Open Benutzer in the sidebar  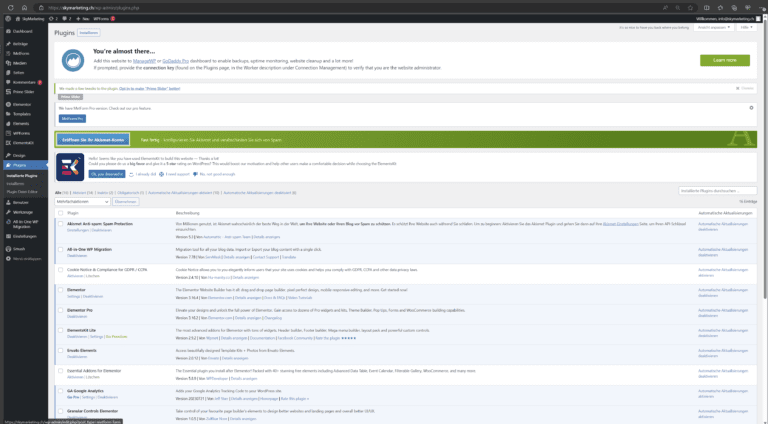(x=21, y=202)
